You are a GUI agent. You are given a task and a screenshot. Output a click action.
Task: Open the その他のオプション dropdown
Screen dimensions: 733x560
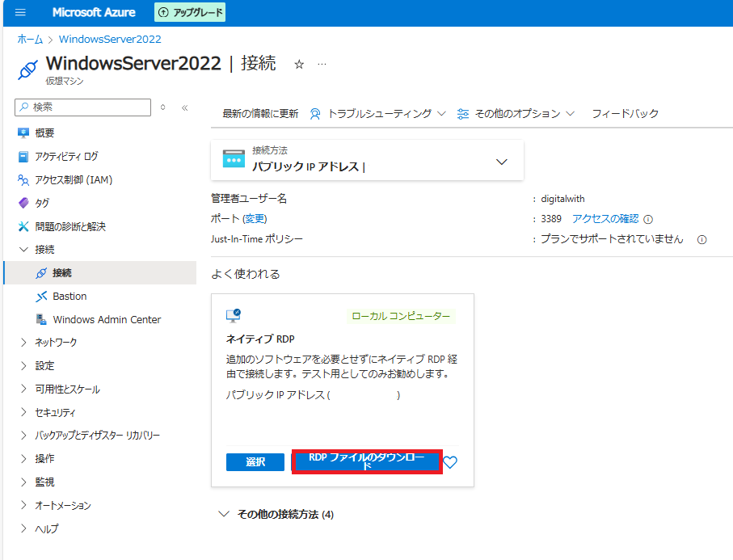pos(516,114)
